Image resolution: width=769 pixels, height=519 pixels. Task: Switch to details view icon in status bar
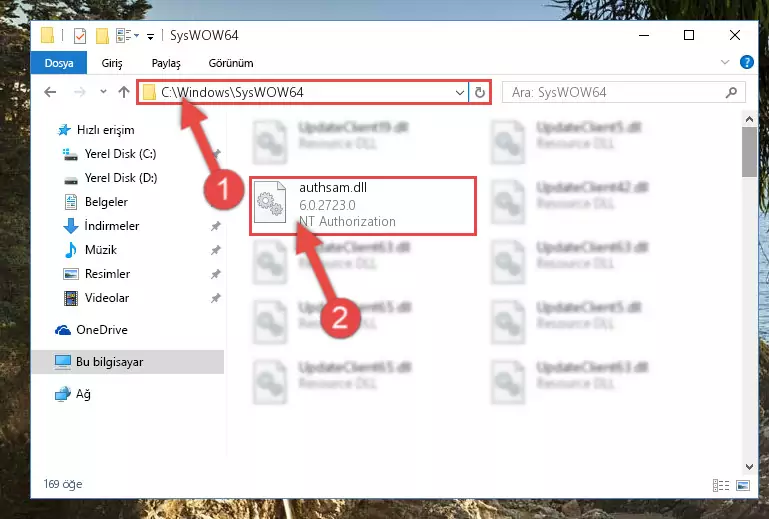tap(720, 485)
